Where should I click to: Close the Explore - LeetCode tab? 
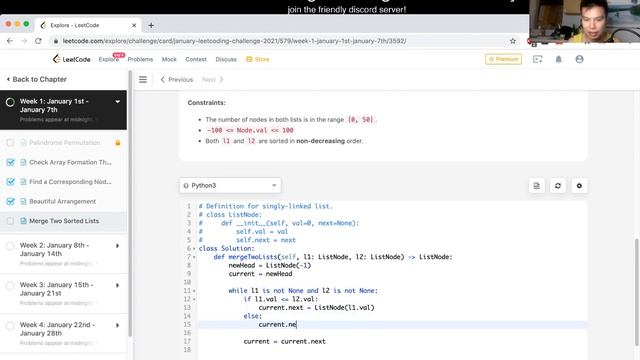tap(134, 25)
